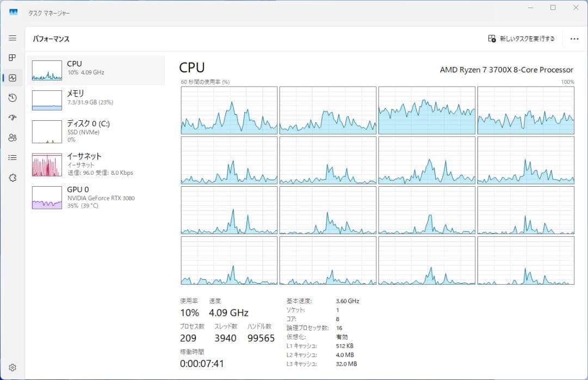Image resolution: width=588 pixels, height=380 pixels.
Task: Switch to the Processes view icon
Action: click(x=12, y=57)
